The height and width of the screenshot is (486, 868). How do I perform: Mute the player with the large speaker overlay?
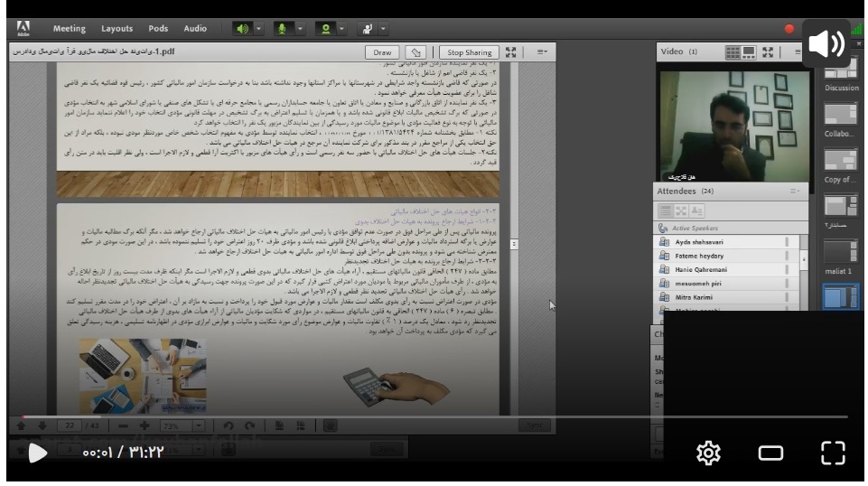(x=826, y=43)
